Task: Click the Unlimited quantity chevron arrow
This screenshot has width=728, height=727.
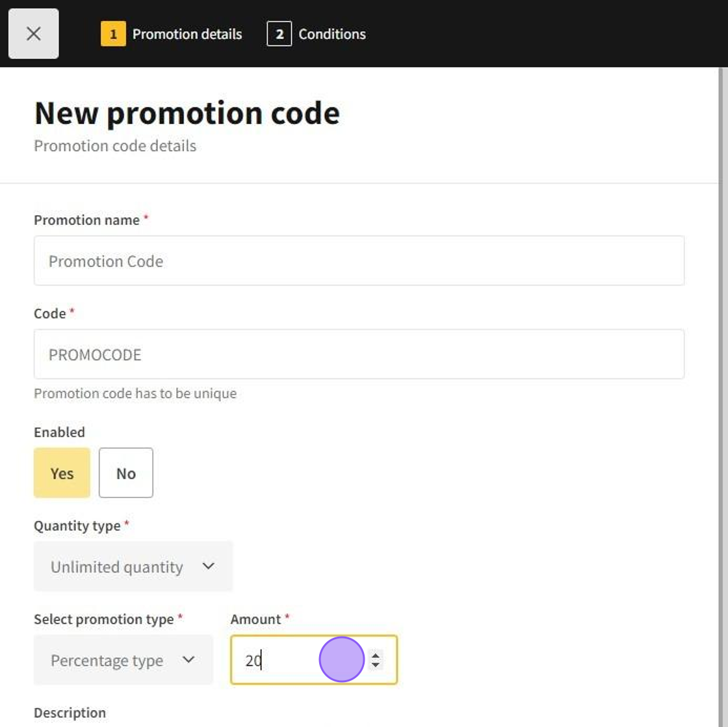Action: (208, 566)
